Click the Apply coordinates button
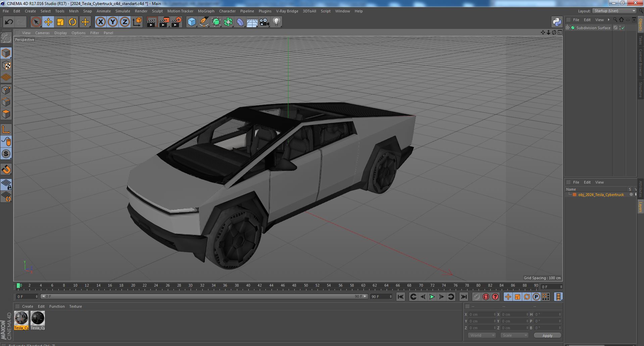 tap(547, 336)
